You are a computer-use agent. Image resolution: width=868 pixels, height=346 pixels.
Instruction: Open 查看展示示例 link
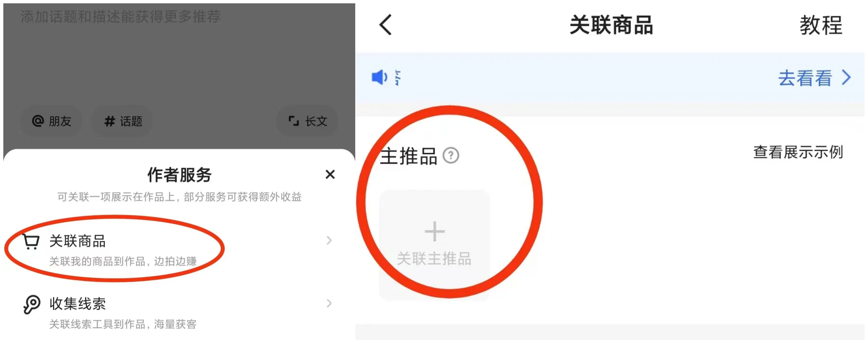click(798, 152)
